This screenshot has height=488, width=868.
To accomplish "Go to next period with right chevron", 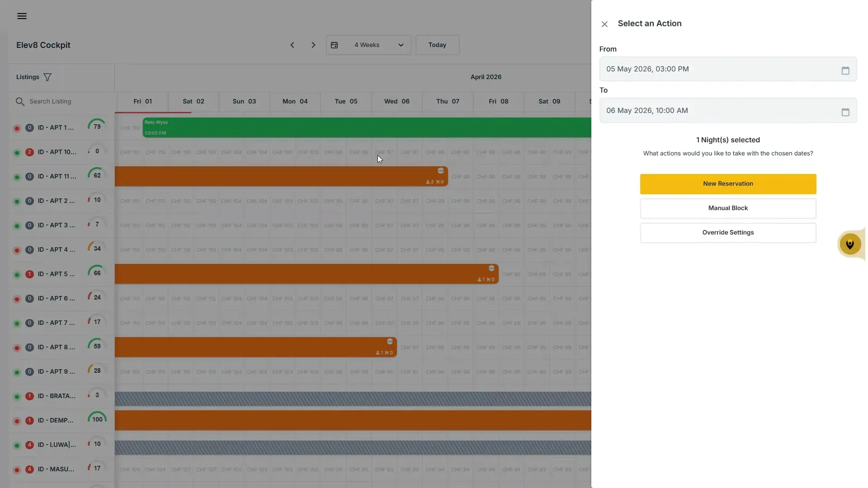I will click(x=313, y=45).
